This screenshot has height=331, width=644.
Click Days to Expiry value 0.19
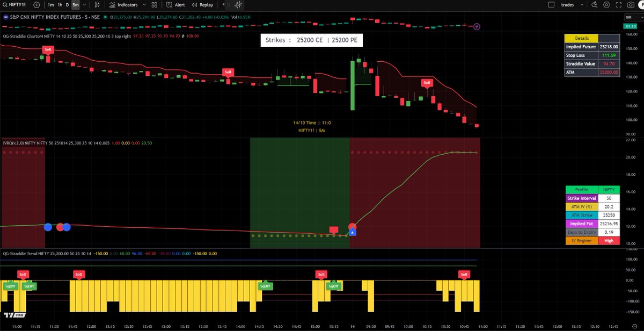tap(609, 232)
